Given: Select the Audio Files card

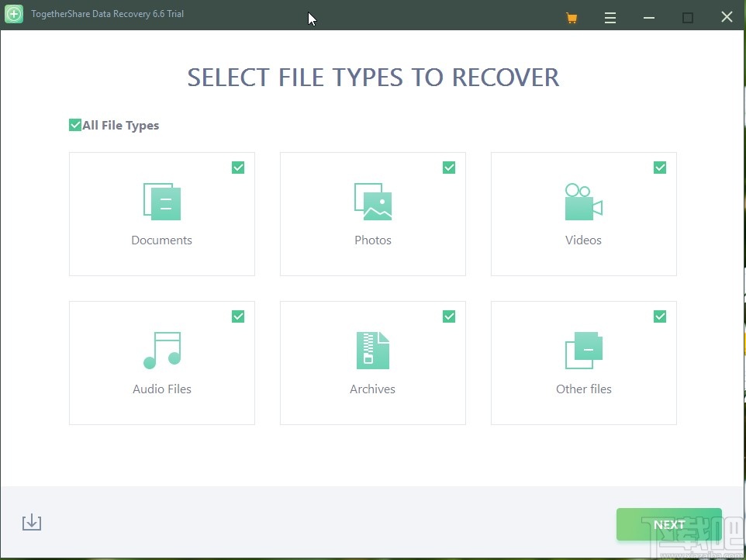Looking at the screenshot, I should 161,362.
